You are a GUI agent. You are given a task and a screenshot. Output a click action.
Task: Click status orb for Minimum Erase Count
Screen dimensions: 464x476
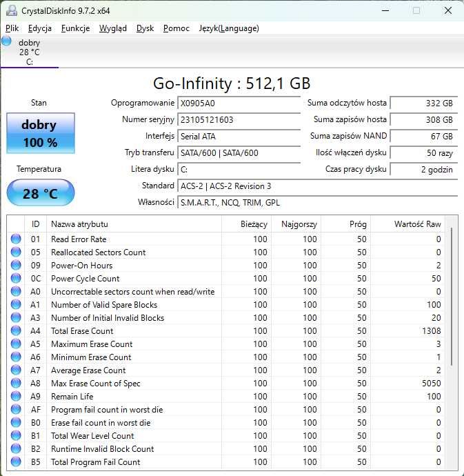click(16, 357)
